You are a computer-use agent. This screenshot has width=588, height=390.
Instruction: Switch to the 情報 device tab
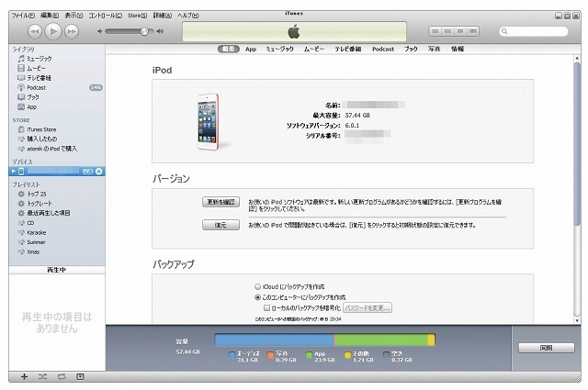[458, 49]
